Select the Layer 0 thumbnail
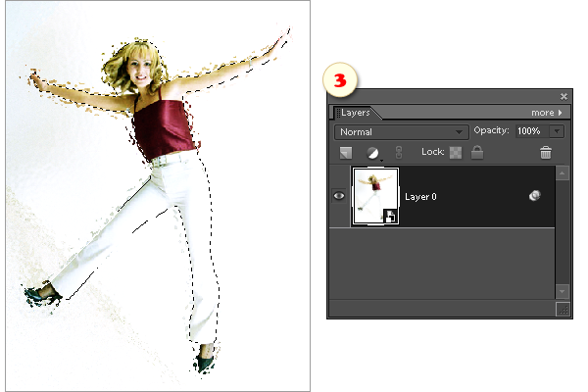Screen dimensions: 588x392 pos(375,196)
